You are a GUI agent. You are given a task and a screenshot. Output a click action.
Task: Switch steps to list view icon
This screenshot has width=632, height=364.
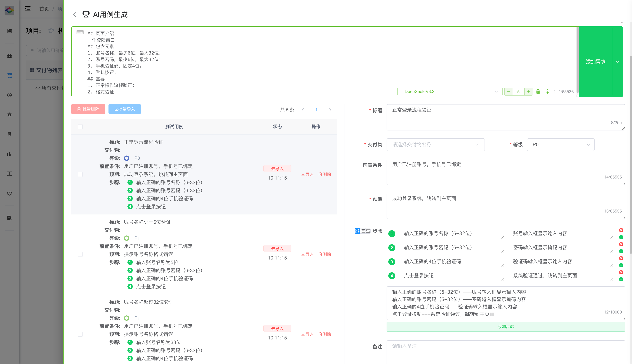pyautogui.click(x=362, y=231)
